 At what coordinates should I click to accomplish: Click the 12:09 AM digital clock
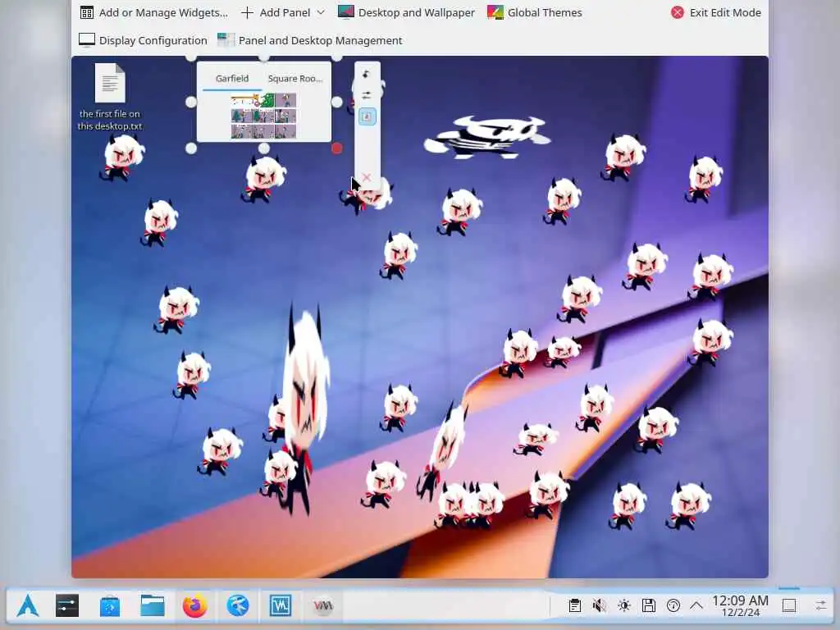tap(741, 606)
